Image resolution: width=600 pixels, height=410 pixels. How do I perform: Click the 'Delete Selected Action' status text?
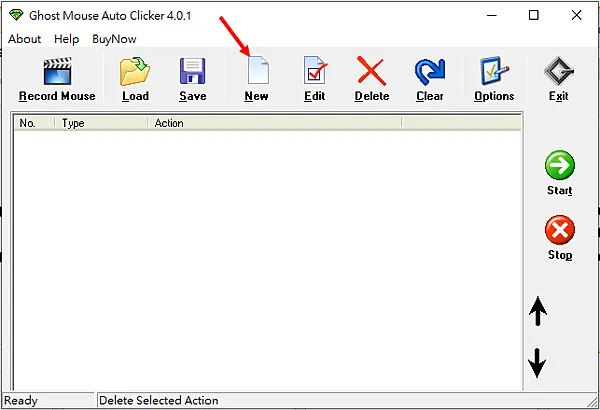[x=158, y=400]
